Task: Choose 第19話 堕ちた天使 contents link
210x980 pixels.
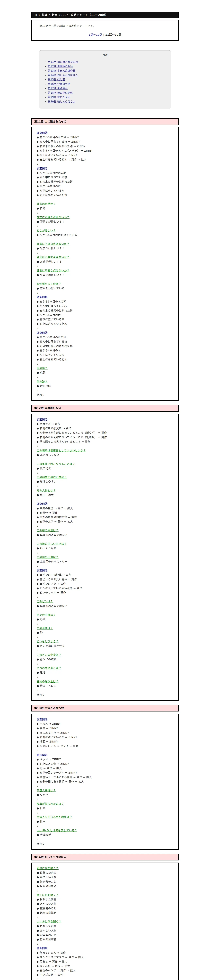Action: 59,97
